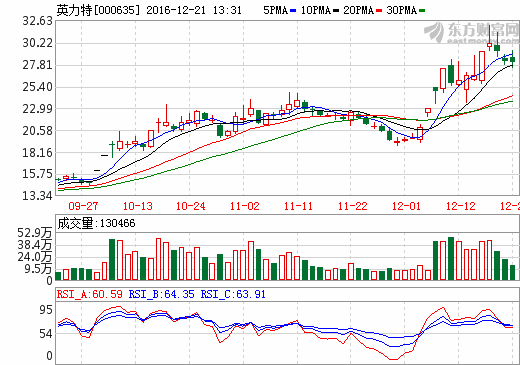Select the 12-01 date marker
This screenshot has width=520, height=365.
[x=406, y=206]
